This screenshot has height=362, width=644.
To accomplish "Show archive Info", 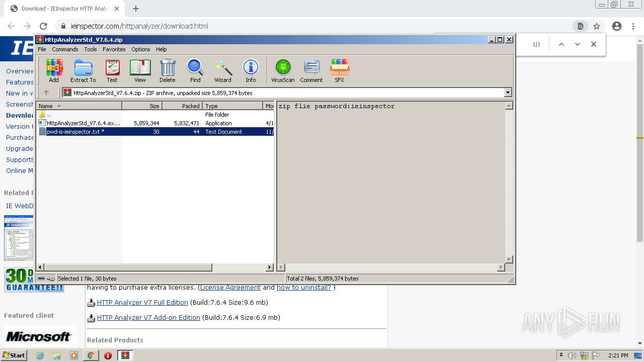I will coord(251,70).
